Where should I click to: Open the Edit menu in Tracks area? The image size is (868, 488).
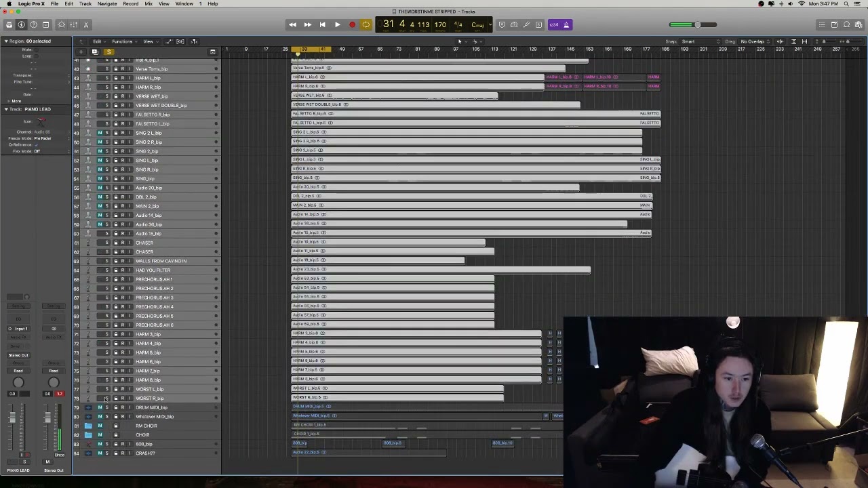pos(98,41)
